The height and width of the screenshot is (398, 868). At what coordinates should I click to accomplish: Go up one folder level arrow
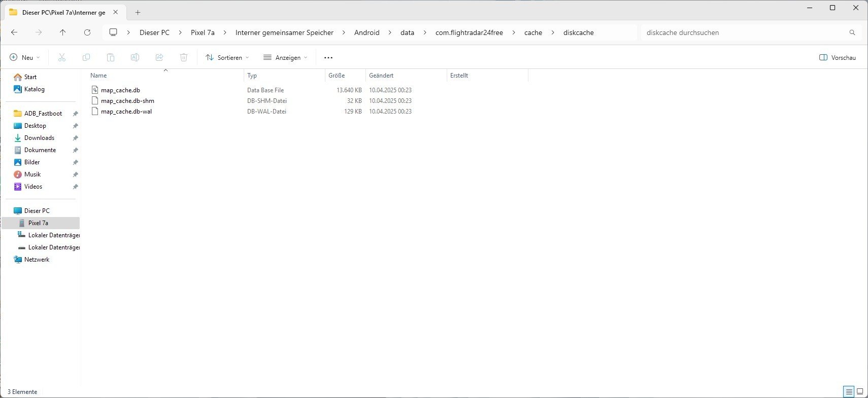[62, 32]
